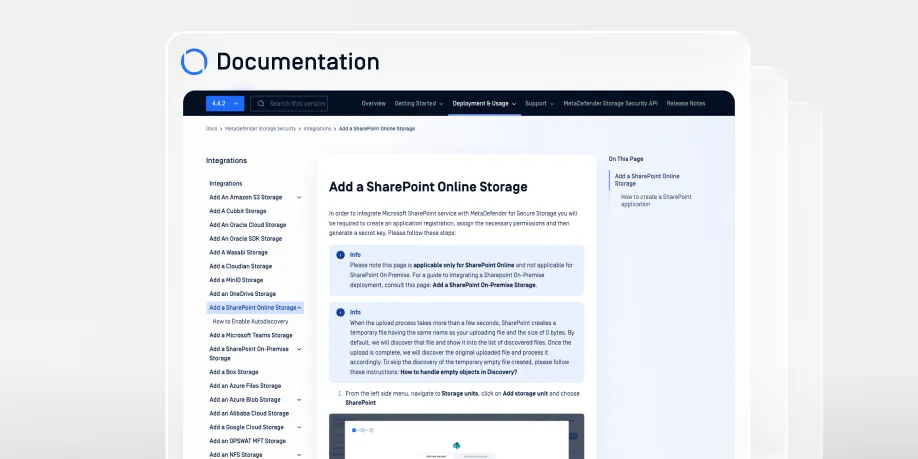
Task: Jump to How to create a SharePoint application
Action: point(656,201)
